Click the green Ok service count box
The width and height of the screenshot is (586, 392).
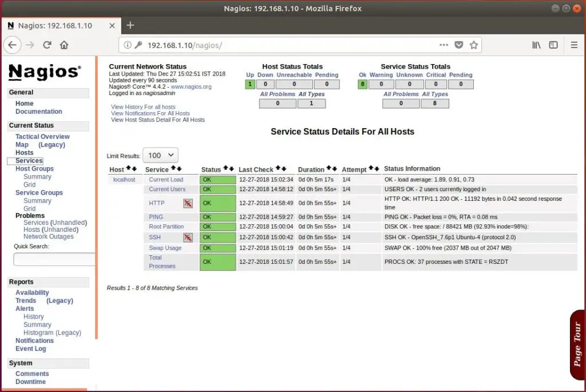pyautogui.click(x=362, y=84)
